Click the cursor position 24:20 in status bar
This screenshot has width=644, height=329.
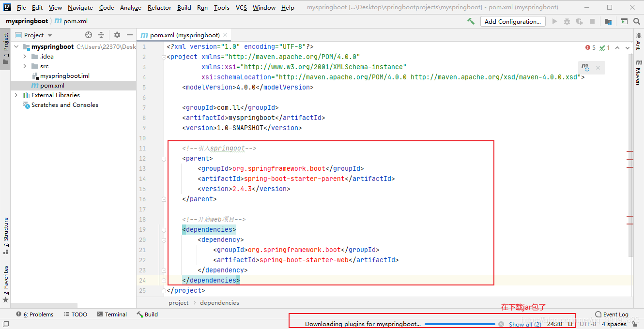(x=554, y=324)
